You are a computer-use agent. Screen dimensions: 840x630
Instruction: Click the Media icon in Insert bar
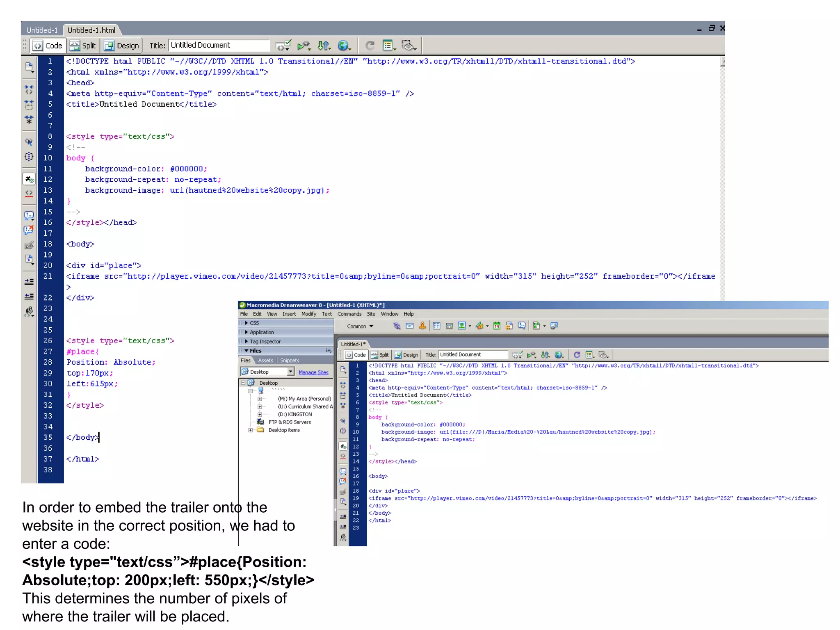(x=479, y=326)
